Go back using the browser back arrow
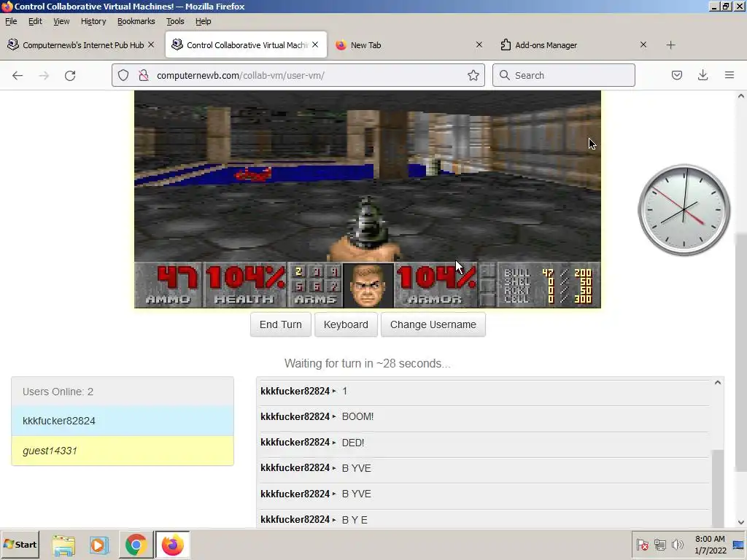Image resolution: width=747 pixels, height=560 pixels. [x=18, y=75]
